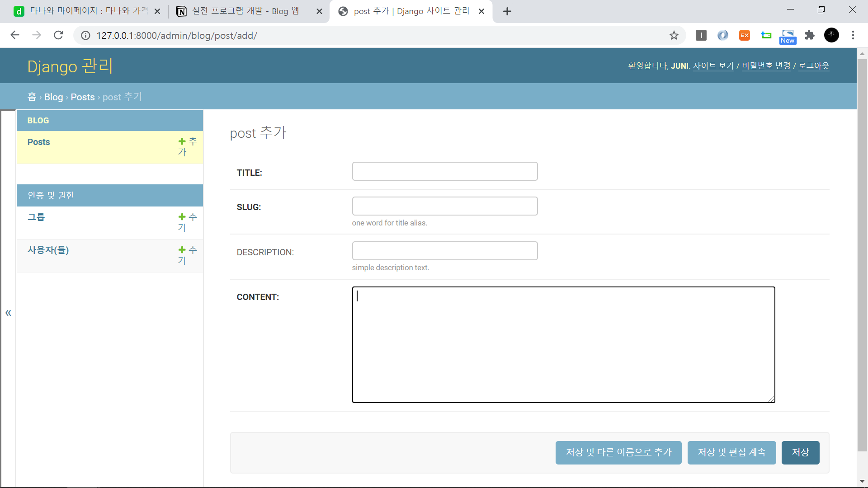This screenshot has width=868, height=488.
Task: Focus the TITLE input field
Action: [444, 171]
